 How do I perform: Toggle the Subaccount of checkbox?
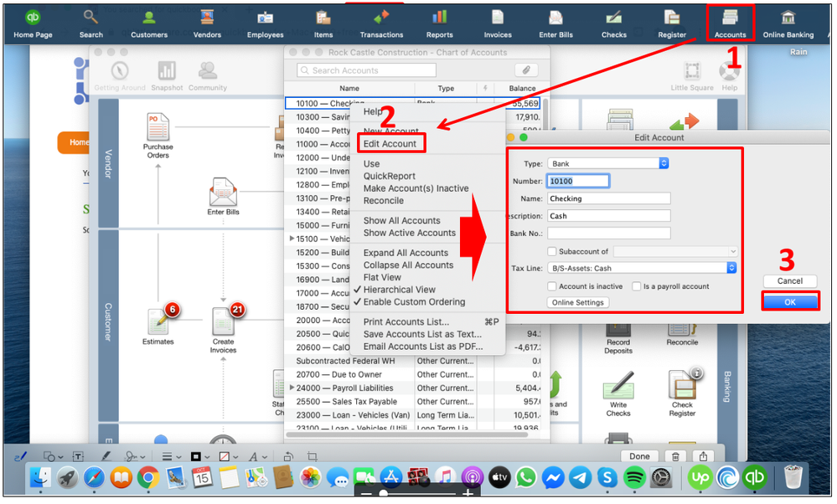552,251
